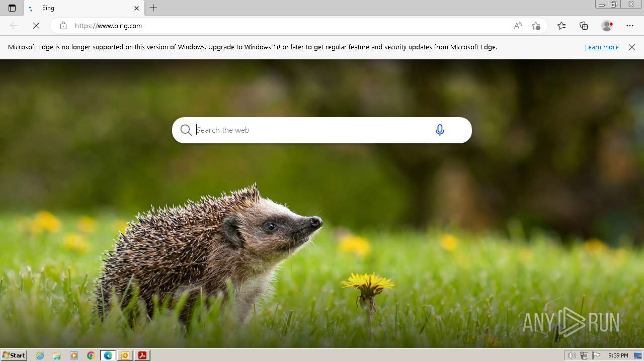Open File Explorer from taskbar
Screen dimensions: 644x362
57,355
